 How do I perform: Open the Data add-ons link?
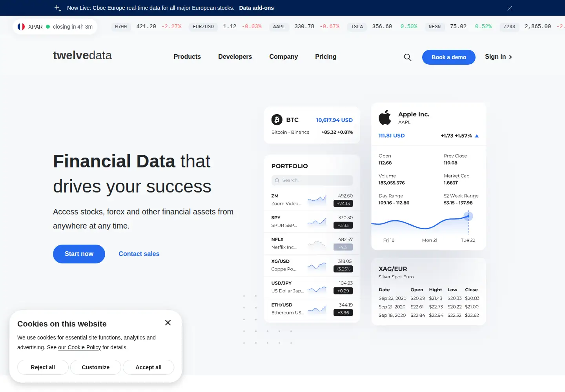click(x=257, y=8)
